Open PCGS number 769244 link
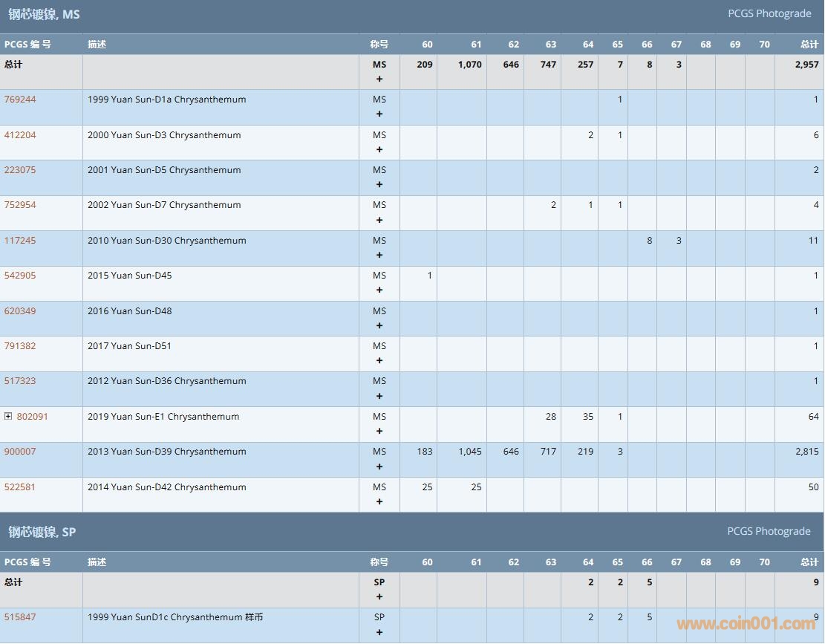 [20, 100]
